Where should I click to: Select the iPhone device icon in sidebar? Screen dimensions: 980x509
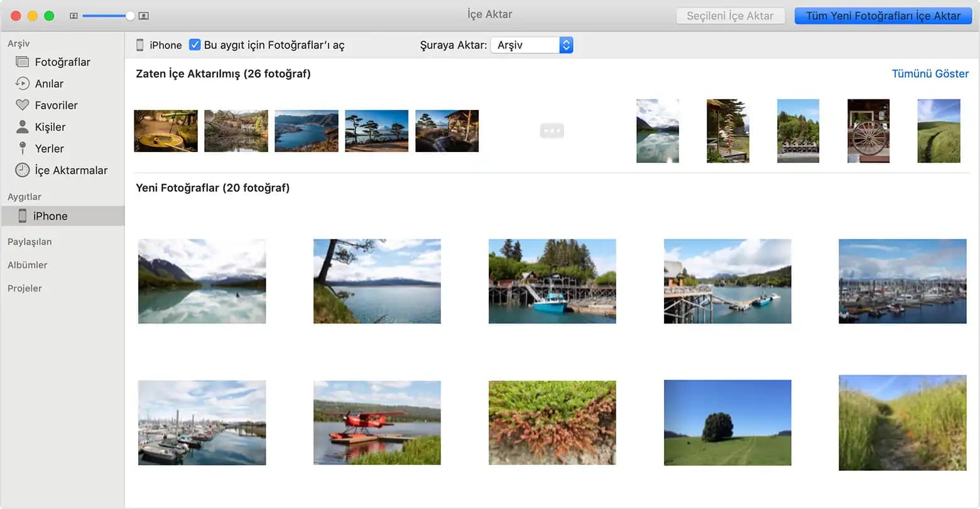pos(23,216)
